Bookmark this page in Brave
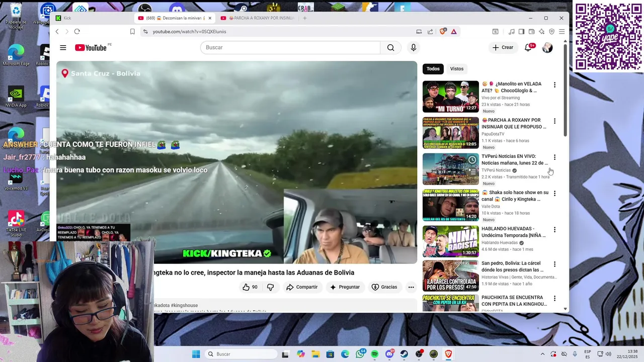The width and height of the screenshot is (644, 362). point(132,32)
